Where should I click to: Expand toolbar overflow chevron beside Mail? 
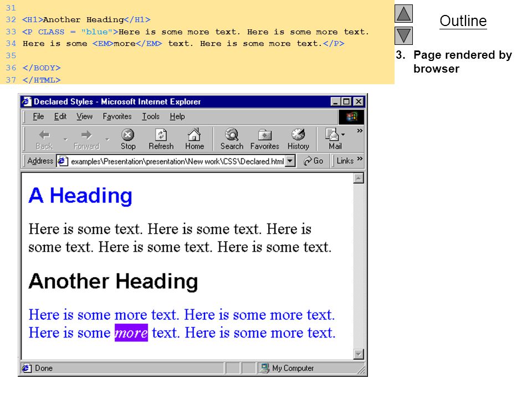[360, 131]
